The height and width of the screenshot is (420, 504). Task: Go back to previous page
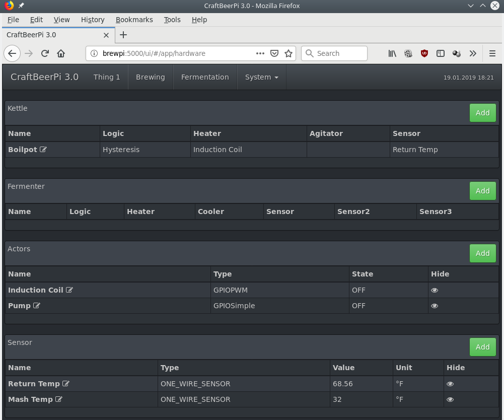click(x=12, y=53)
